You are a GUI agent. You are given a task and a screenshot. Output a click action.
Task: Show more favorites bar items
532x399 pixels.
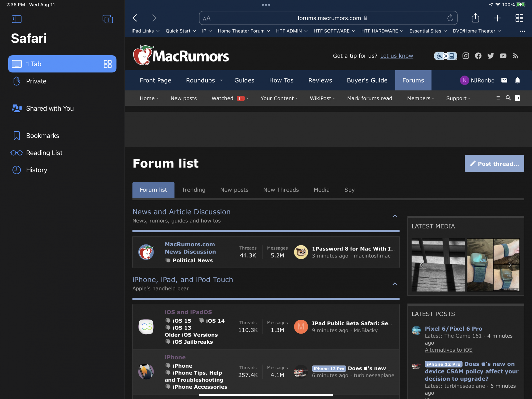pyautogui.click(x=522, y=31)
